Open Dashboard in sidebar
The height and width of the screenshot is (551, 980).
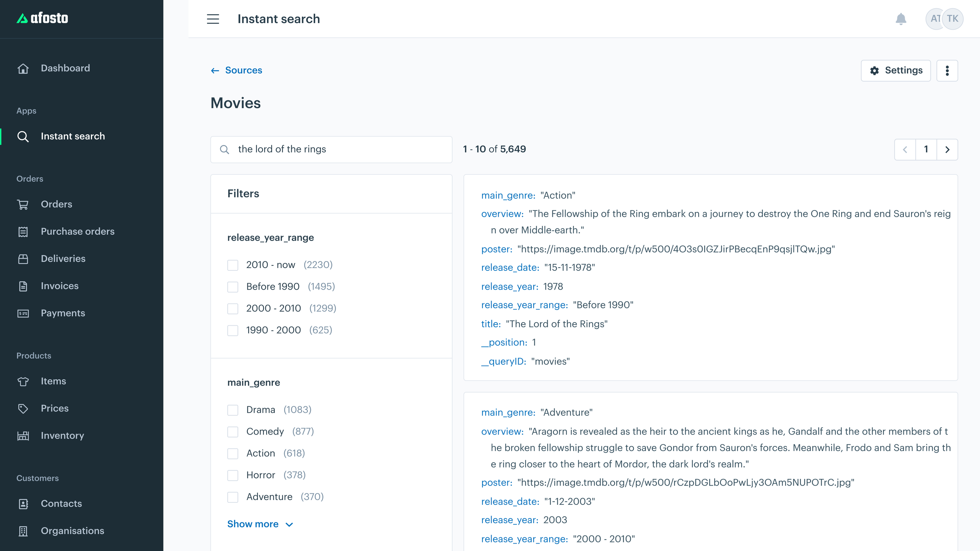click(x=65, y=68)
